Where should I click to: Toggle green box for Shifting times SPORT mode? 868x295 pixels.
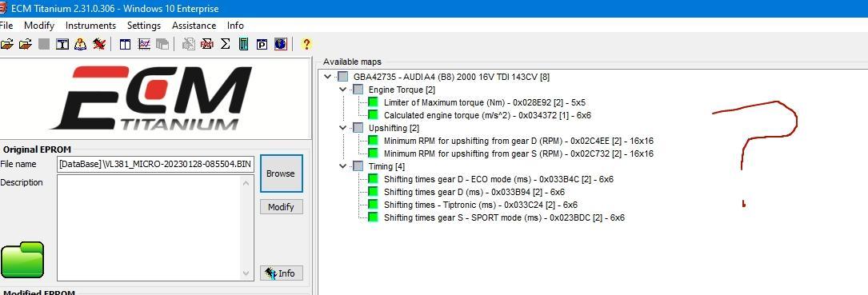373,217
